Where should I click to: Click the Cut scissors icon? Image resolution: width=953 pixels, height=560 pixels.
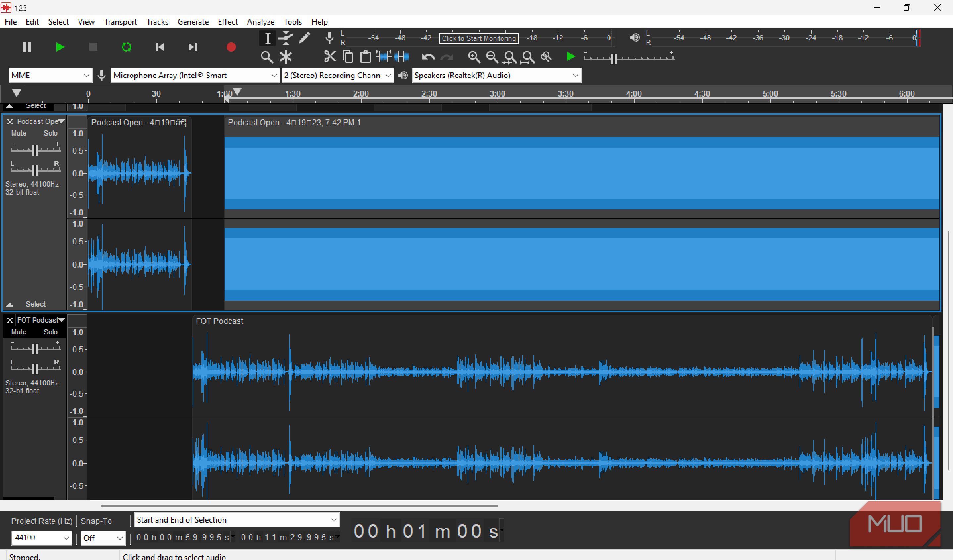point(330,57)
